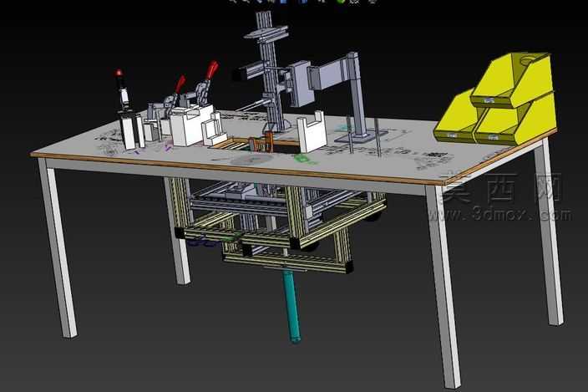Select the large white fixture block
The height and width of the screenshot is (392, 588).
click(190, 125)
